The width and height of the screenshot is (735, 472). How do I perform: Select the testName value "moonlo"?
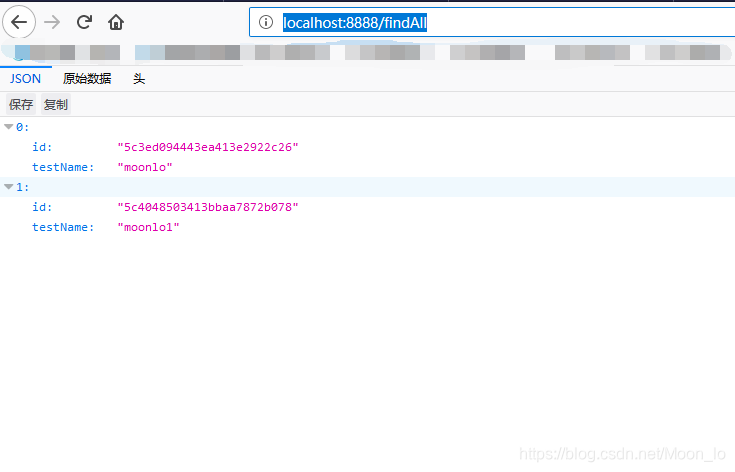[x=145, y=167]
